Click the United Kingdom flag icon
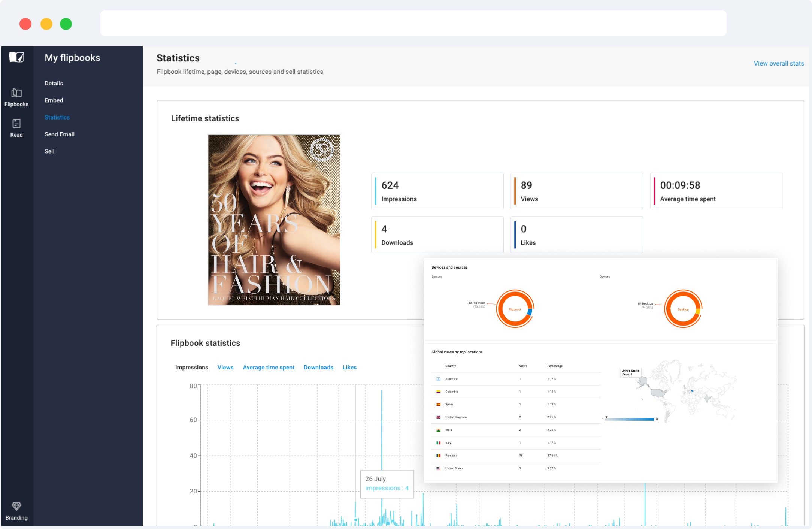 pyautogui.click(x=438, y=417)
